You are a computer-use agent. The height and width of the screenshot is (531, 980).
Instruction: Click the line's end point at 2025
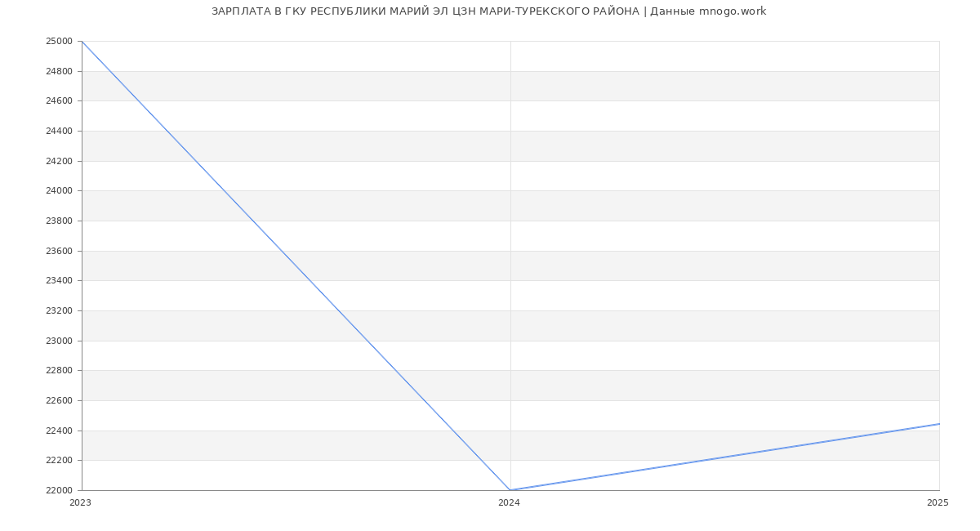(x=938, y=424)
